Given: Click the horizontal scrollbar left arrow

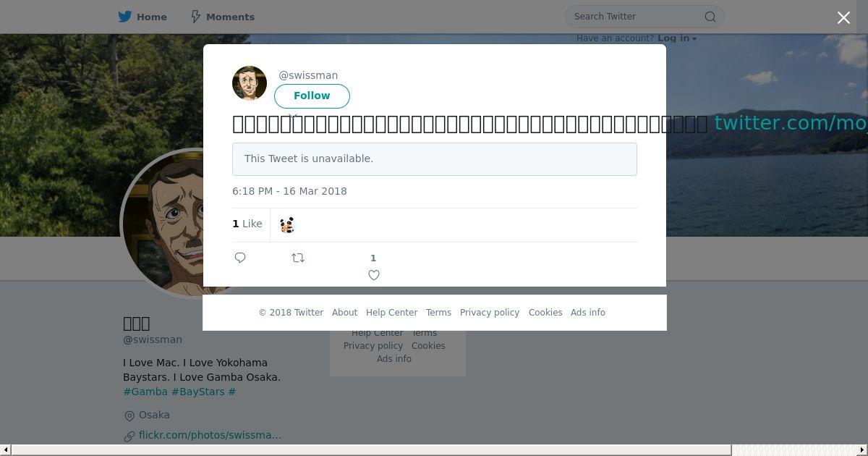Looking at the screenshot, I should tap(6, 450).
